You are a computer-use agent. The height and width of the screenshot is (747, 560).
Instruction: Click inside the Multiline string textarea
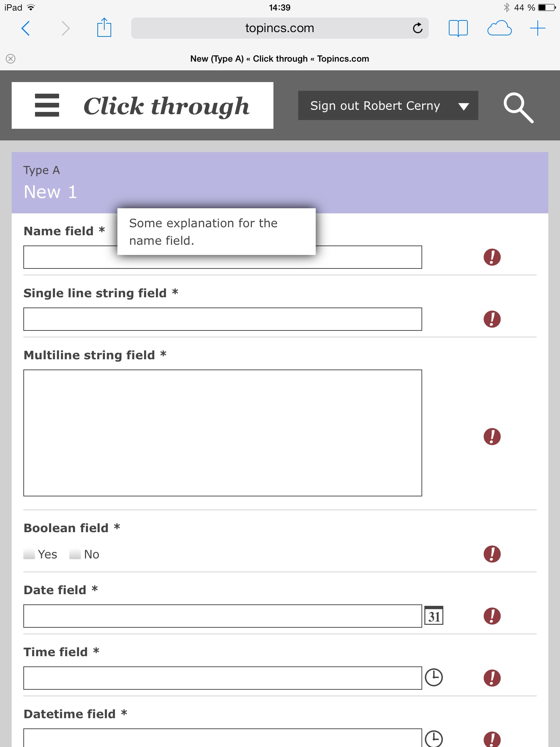(x=222, y=433)
